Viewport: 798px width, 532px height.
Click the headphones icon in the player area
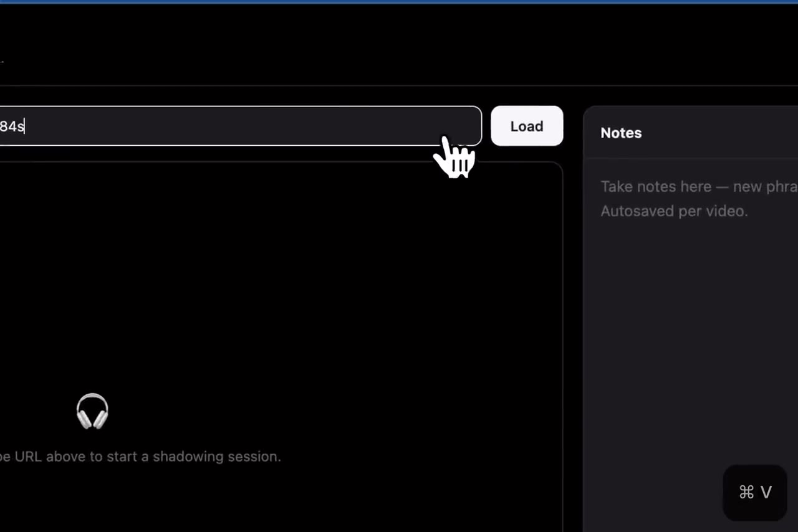[92, 411]
